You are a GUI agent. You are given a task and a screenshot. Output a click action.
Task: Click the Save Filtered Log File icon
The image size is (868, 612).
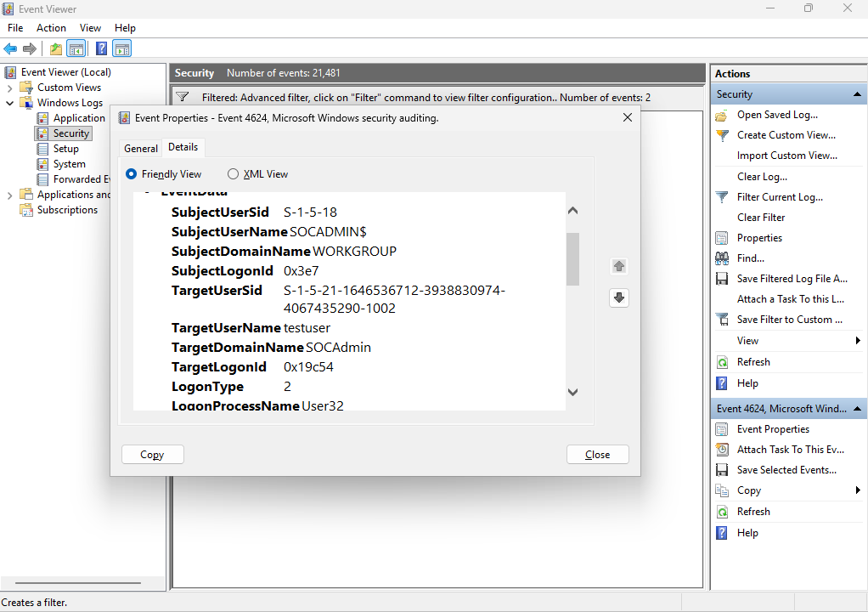721,278
